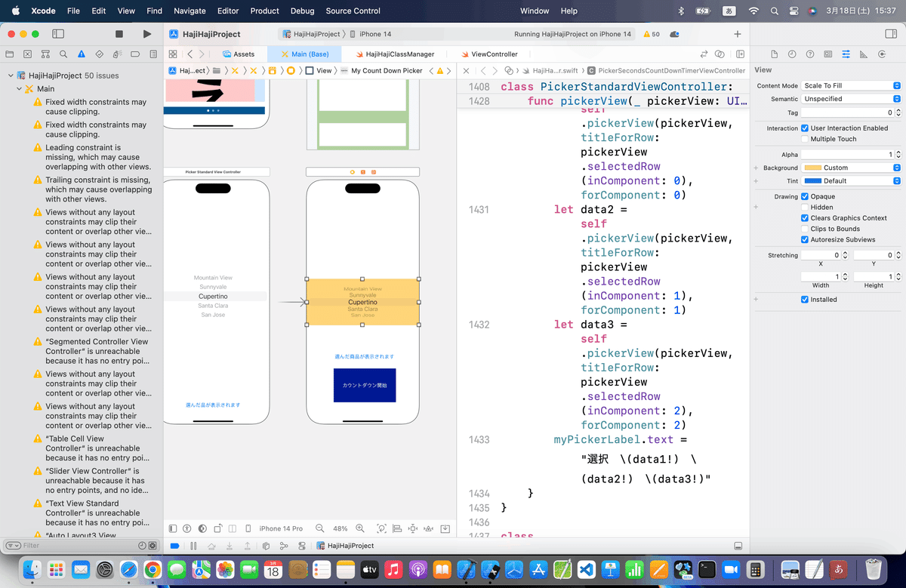Show the Quick Help inspector icon
The image size is (906, 588).
pyautogui.click(x=810, y=54)
